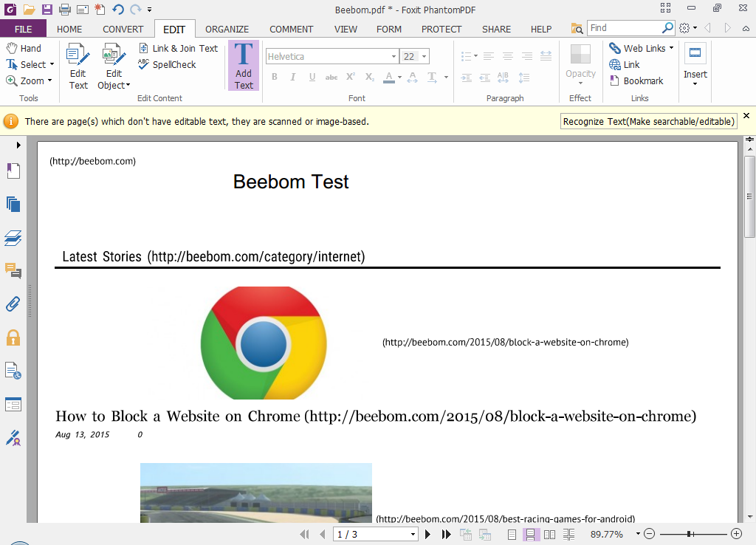Screen dimensions: 756x545
Task: Toggle Superscript formatting
Action: [351, 77]
